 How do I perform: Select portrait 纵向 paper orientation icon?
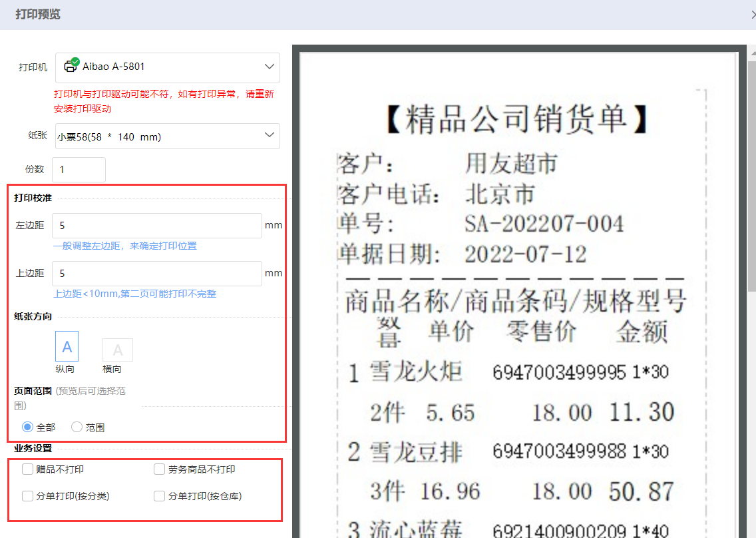(x=67, y=346)
